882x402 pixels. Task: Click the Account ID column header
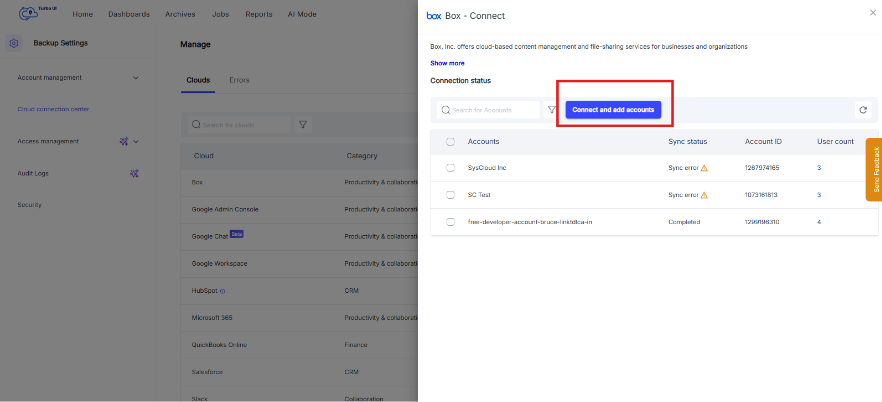click(x=763, y=142)
